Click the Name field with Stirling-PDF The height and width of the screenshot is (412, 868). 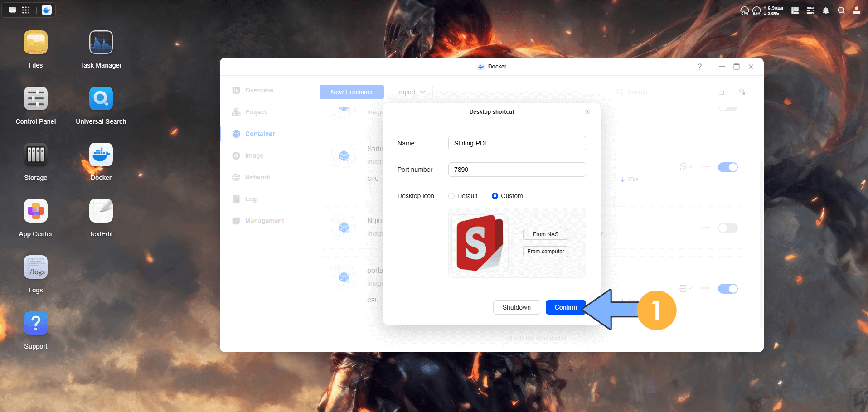(x=517, y=143)
